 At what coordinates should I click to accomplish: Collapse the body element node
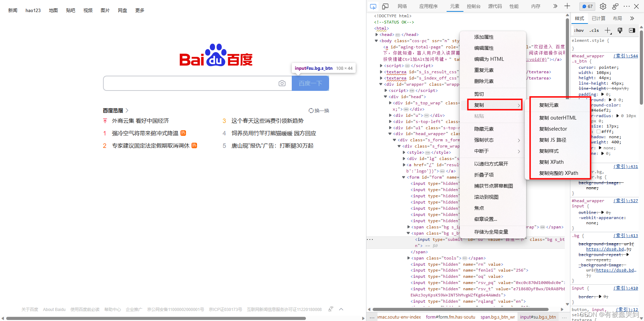376,41
